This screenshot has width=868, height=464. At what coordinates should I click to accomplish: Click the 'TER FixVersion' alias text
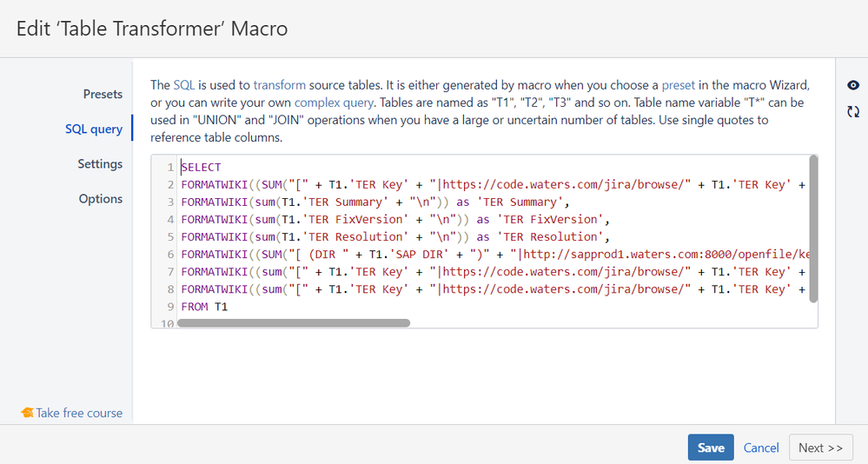tap(550, 219)
